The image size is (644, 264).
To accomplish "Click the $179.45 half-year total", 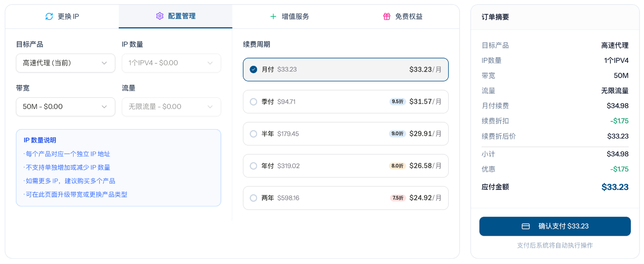I will pos(288,134).
